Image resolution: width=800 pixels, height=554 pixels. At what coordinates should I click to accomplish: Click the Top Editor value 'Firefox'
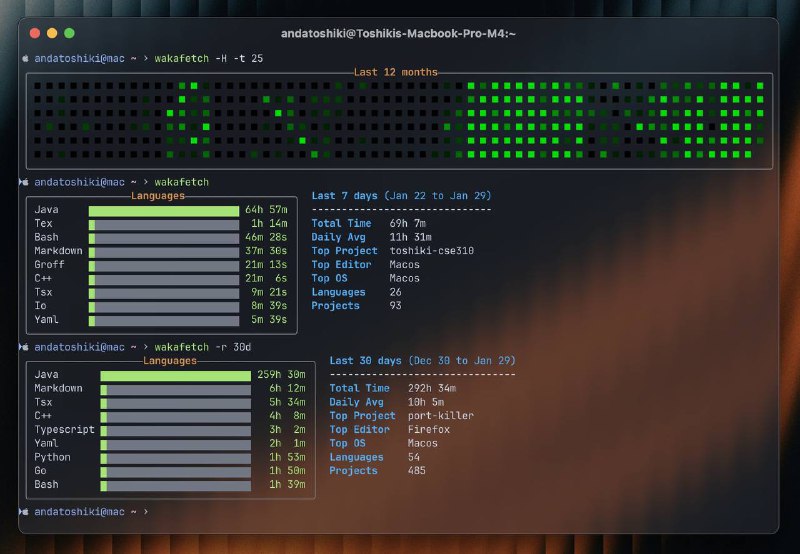(x=429, y=430)
